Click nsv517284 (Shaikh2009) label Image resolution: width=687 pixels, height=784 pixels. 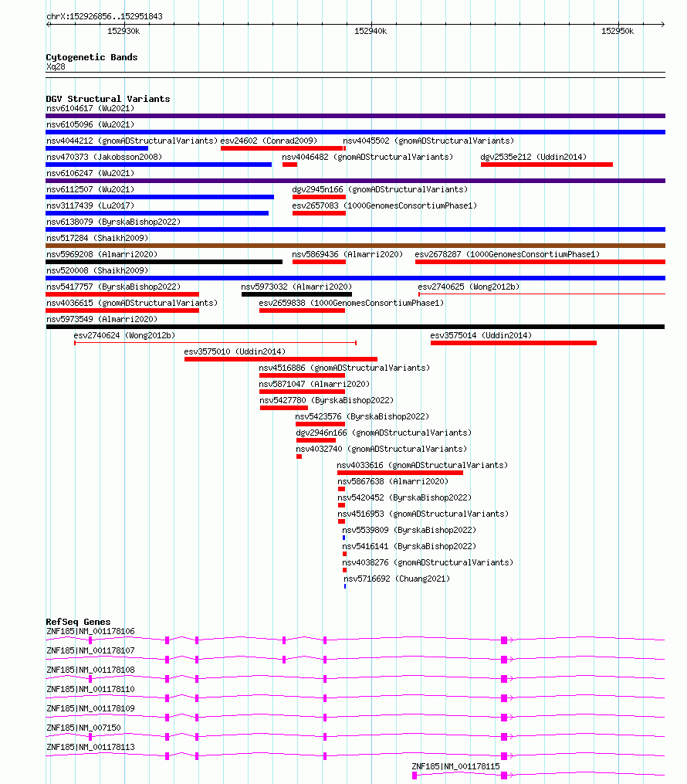(97, 238)
